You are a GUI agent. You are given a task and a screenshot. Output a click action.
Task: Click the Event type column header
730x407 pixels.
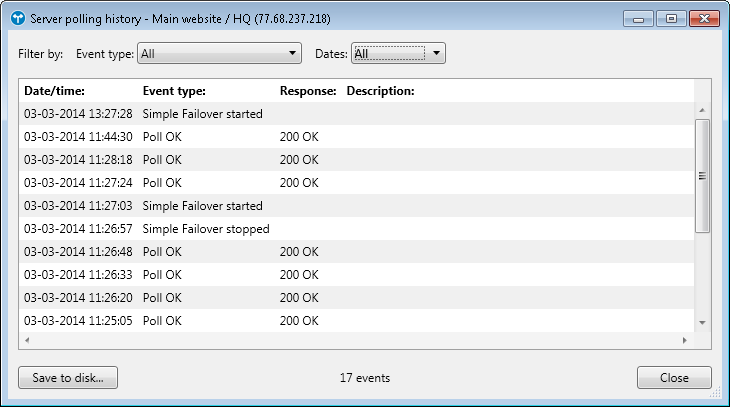tap(174, 91)
